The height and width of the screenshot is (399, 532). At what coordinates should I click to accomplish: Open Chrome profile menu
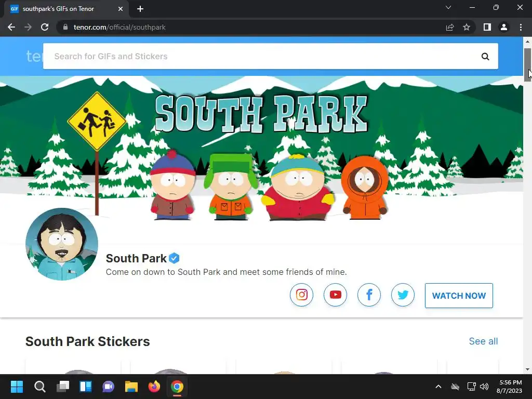click(x=504, y=27)
